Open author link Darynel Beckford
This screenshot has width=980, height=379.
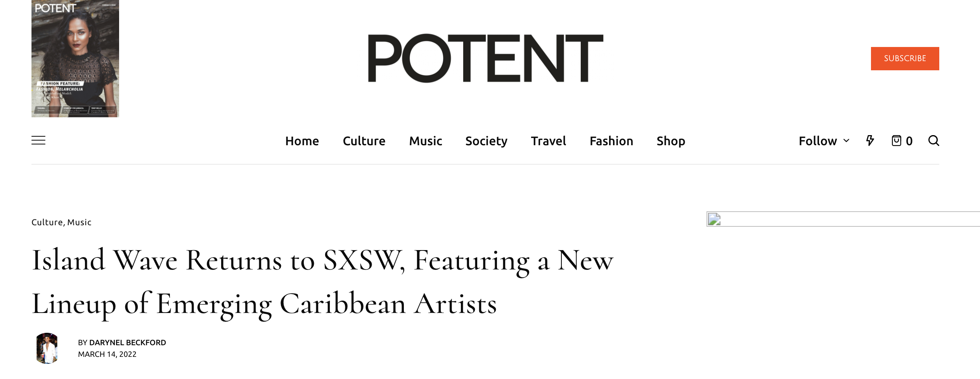[x=128, y=342]
